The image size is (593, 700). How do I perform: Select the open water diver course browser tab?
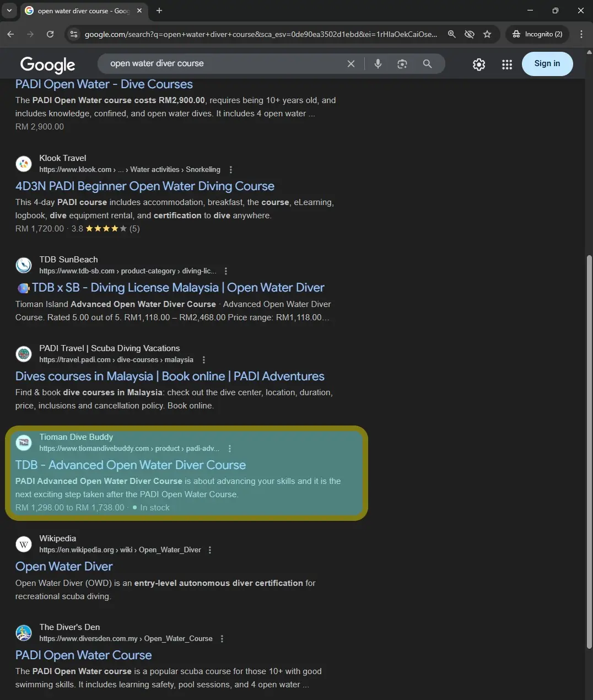(x=83, y=10)
